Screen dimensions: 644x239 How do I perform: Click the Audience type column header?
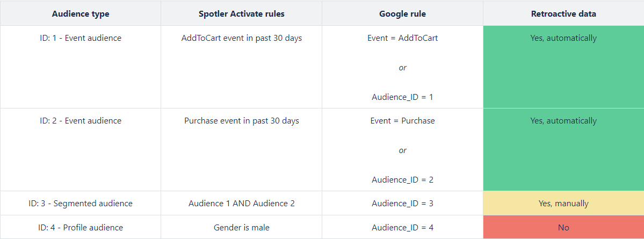81,13
